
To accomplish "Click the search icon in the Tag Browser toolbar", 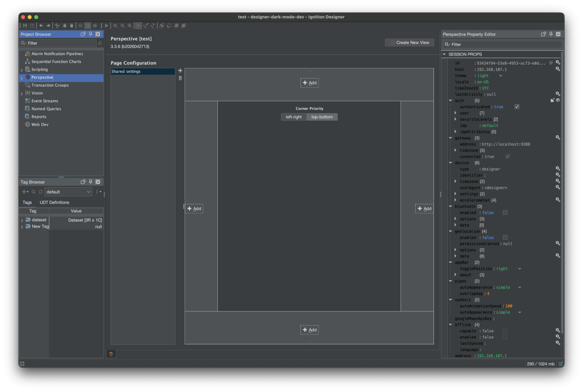I will (34, 192).
